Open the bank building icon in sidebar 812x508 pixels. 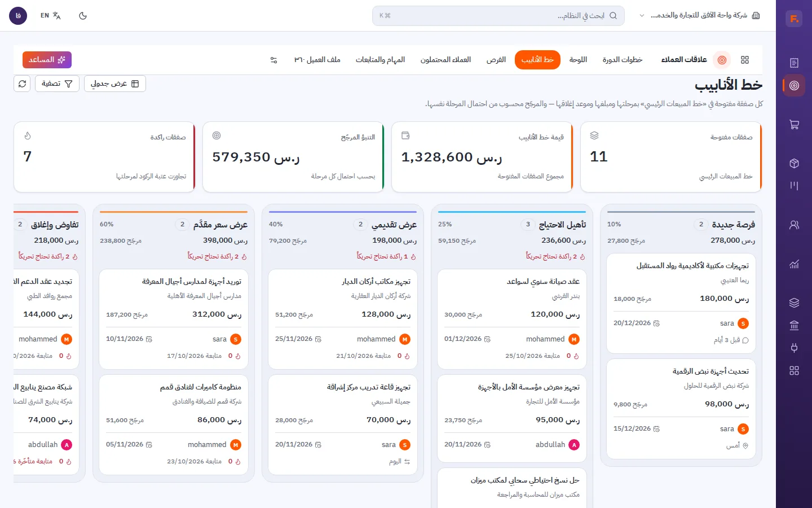[x=794, y=325]
